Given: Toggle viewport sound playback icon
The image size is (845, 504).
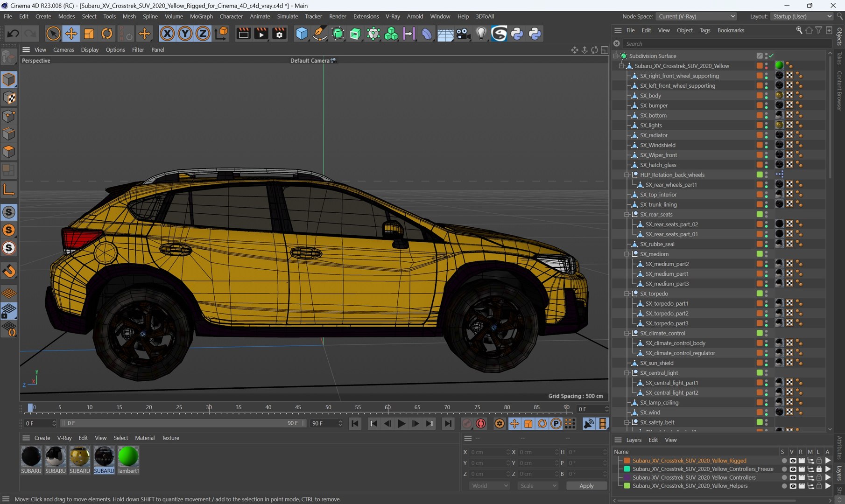Looking at the screenshot, I should [589, 424].
